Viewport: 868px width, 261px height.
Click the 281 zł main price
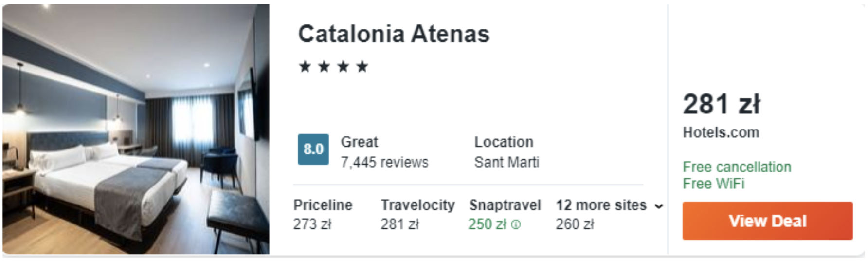[x=721, y=104]
